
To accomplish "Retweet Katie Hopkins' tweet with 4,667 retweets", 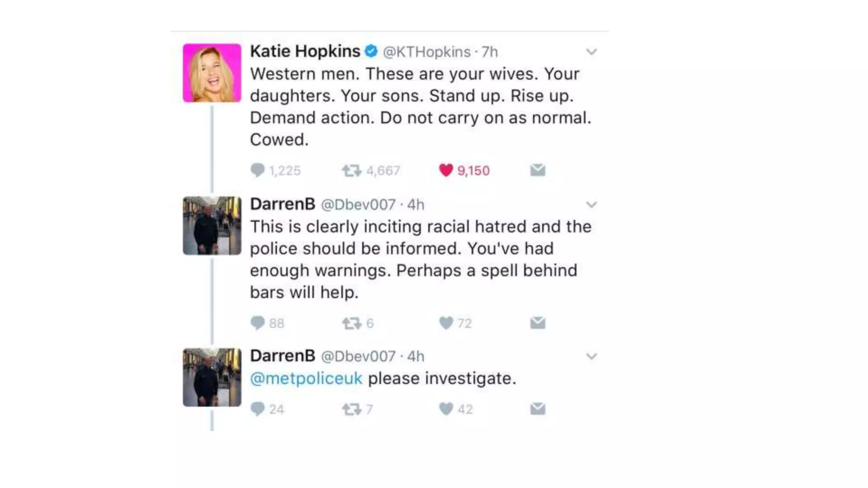I will click(351, 171).
